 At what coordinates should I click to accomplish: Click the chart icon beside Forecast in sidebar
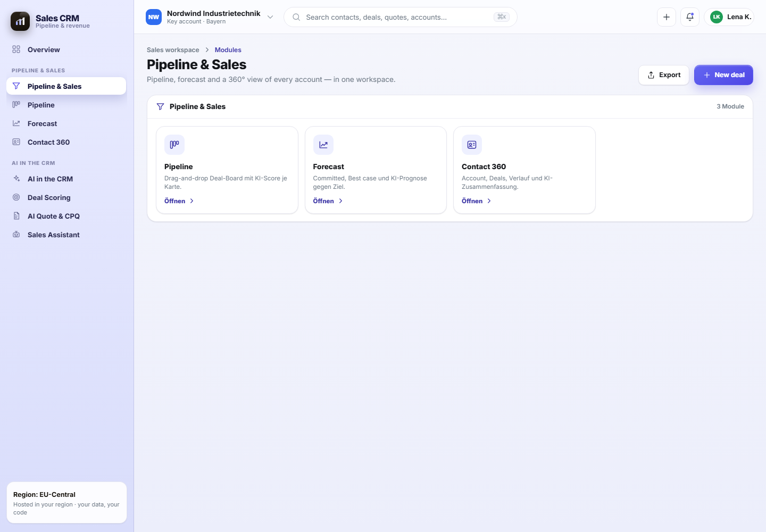[16, 123]
